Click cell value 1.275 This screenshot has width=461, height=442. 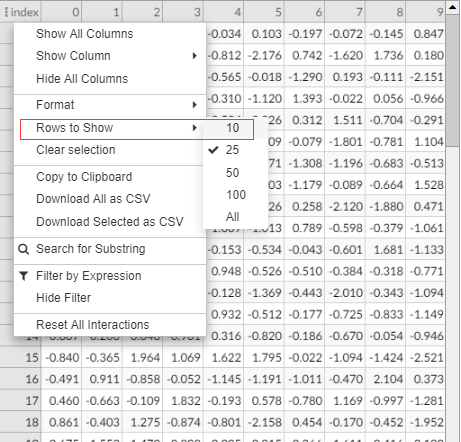pyautogui.click(x=145, y=422)
